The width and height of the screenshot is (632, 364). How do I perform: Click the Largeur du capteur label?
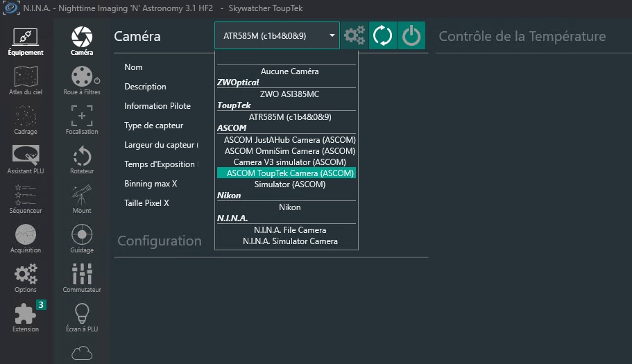pyautogui.click(x=161, y=145)
